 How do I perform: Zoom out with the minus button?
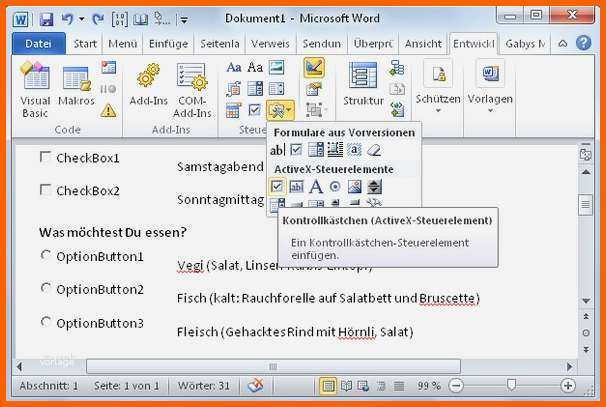point(456,385)
